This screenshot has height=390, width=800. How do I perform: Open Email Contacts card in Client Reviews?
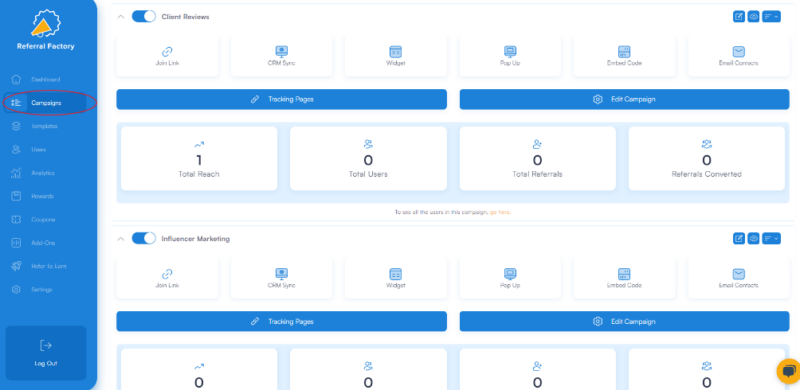click(738, 56)
